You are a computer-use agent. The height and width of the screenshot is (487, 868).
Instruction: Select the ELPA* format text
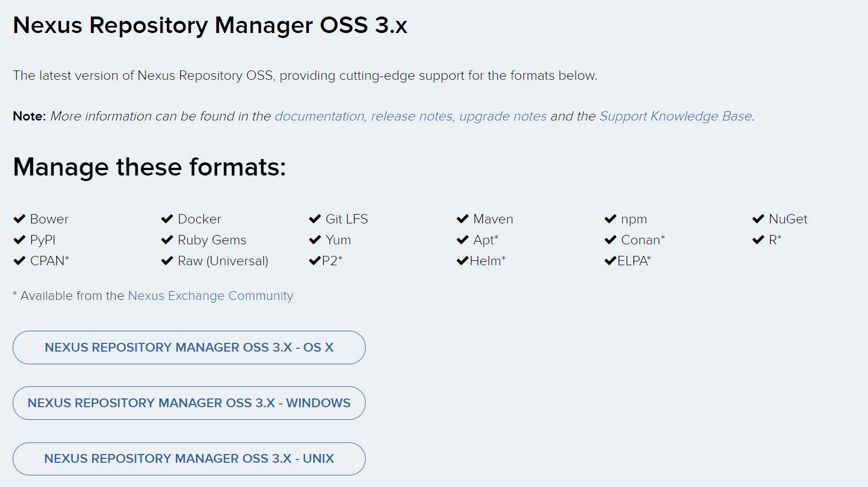(x=634, y=261)
